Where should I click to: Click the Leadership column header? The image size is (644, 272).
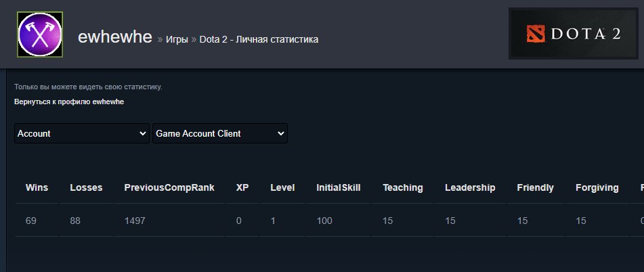click(x=470, y=187)
